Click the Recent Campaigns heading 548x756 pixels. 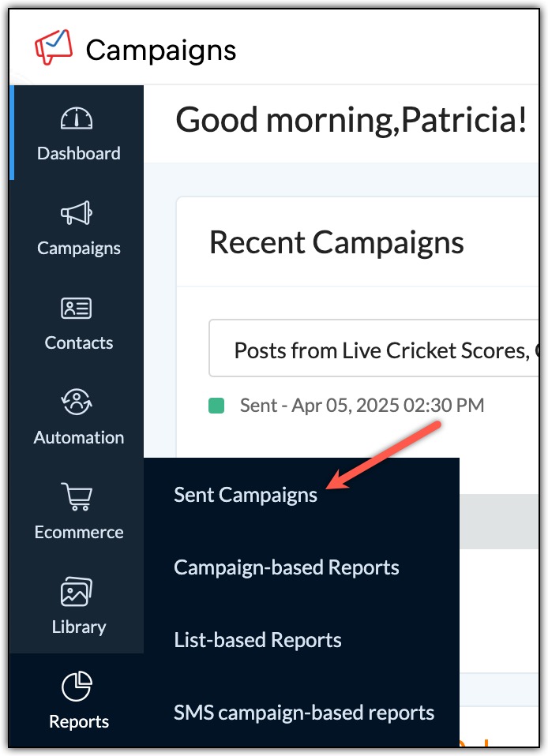[336, 243]
